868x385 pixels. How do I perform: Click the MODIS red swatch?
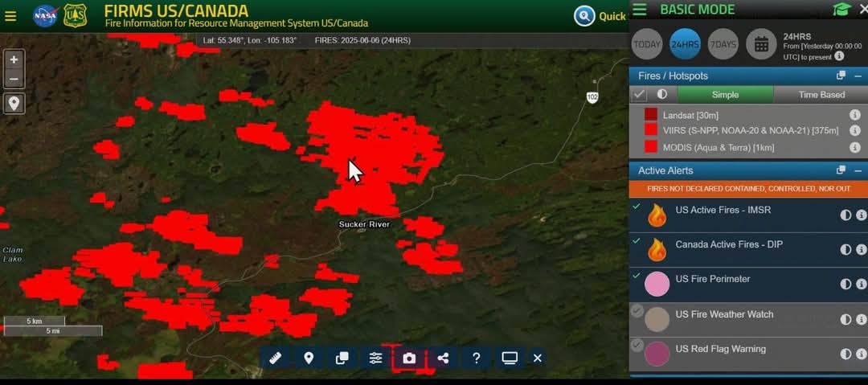(651, 147)
